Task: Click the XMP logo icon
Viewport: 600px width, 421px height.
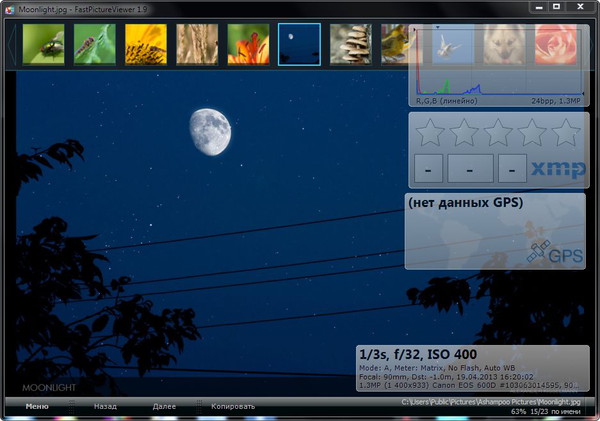Action: 558,169
